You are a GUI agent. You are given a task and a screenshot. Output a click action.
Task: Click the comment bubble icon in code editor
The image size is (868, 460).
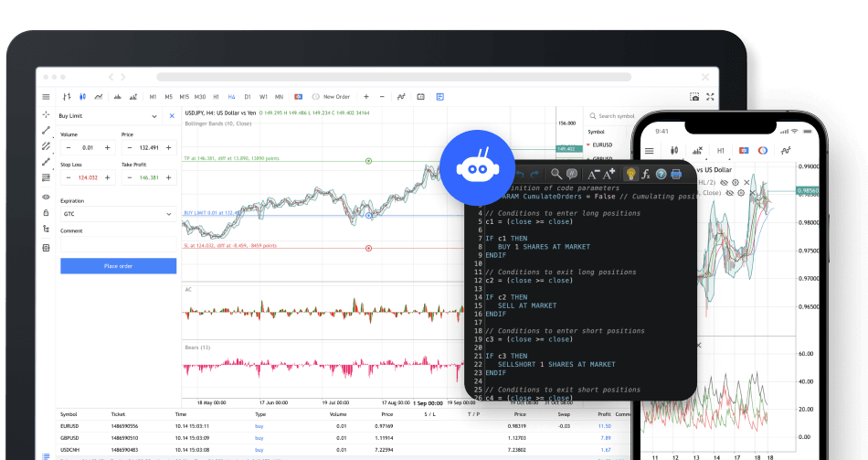click(572, 174)
